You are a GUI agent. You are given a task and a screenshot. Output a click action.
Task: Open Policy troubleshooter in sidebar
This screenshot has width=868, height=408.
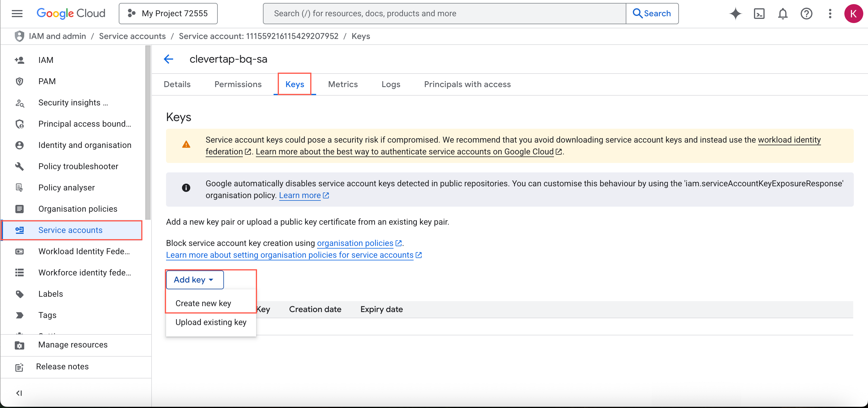78,166
